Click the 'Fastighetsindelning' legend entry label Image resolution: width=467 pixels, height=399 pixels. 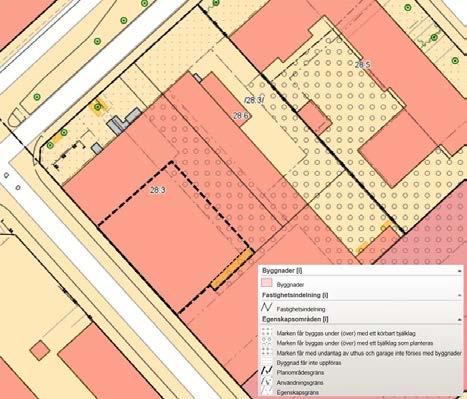tap(301, 309)
